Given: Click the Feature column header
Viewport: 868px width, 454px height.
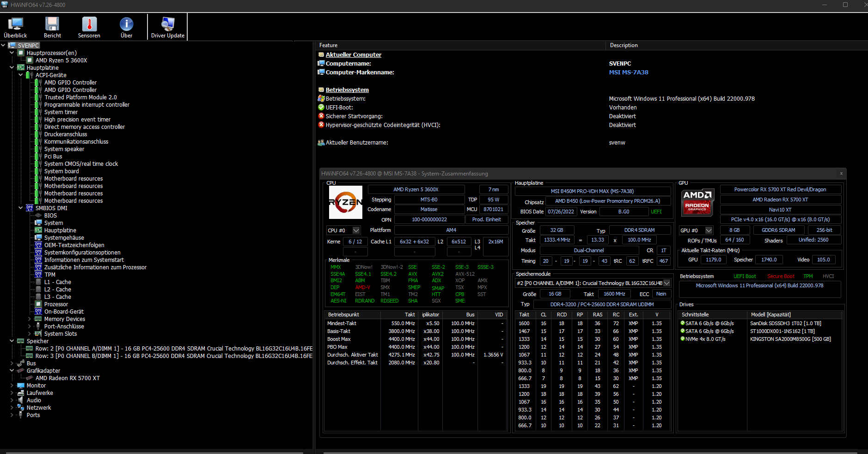Looking at the screenshot, I should tap(460, 45).
